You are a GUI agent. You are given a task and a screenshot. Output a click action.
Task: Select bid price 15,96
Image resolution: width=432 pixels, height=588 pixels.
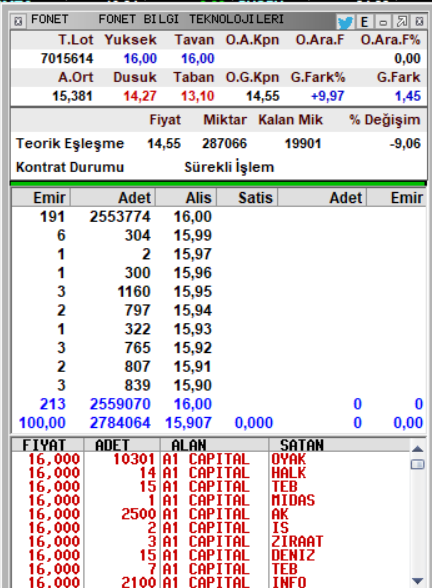[193, 273]
